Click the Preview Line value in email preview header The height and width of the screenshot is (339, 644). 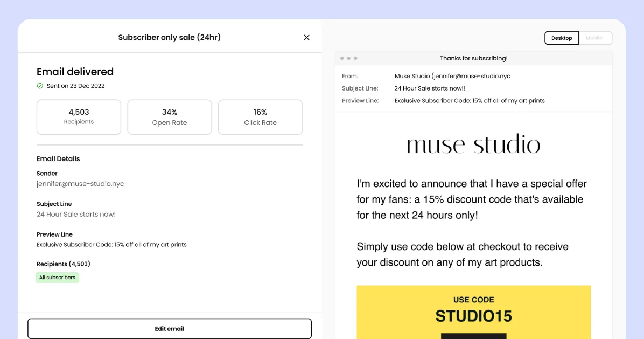[470, 101]
